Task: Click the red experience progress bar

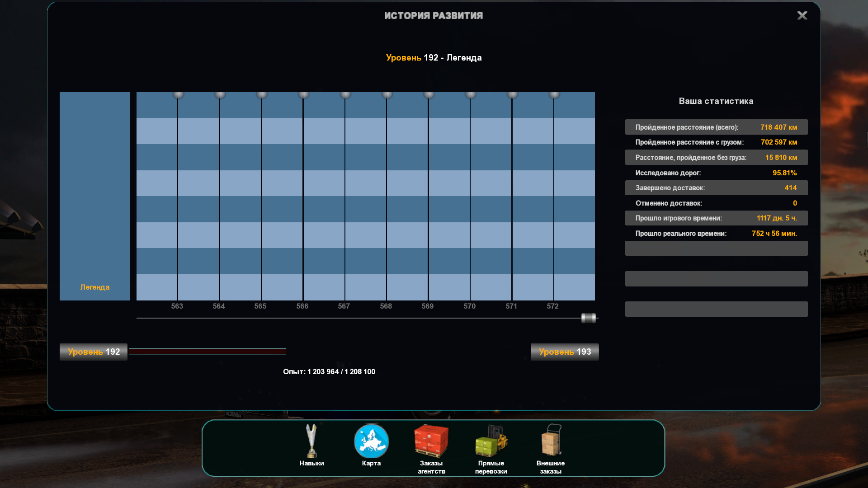Action: (x=208, y=351)
